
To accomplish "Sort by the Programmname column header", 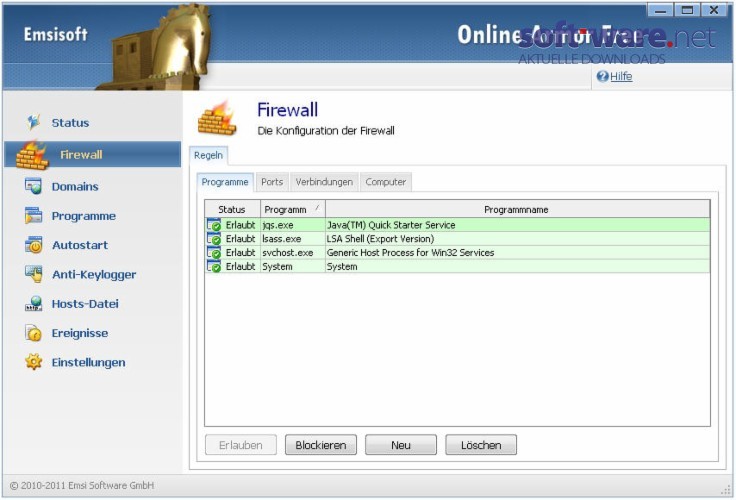I will [x=517, y=209].
